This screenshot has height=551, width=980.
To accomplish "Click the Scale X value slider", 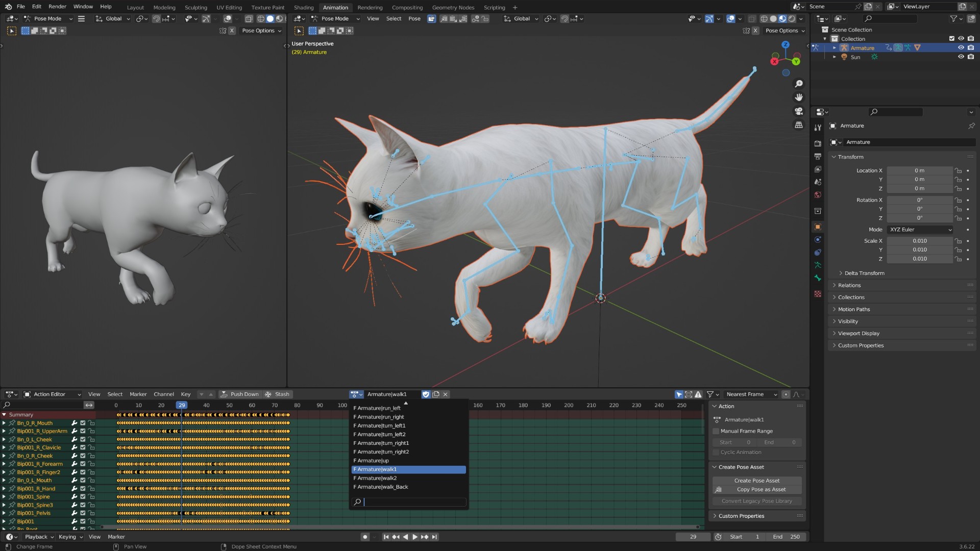I will click(x=920, y=241).
